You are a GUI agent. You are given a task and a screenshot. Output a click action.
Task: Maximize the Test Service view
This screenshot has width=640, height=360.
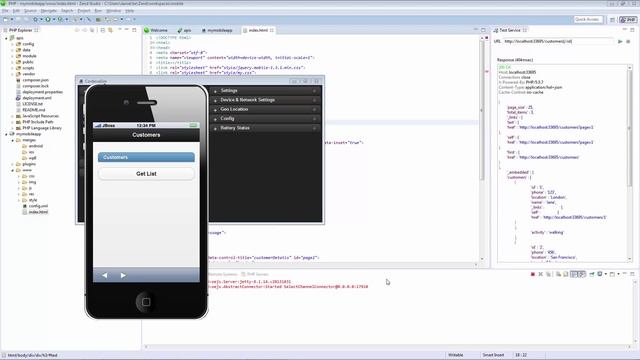[x=632, y=30]
